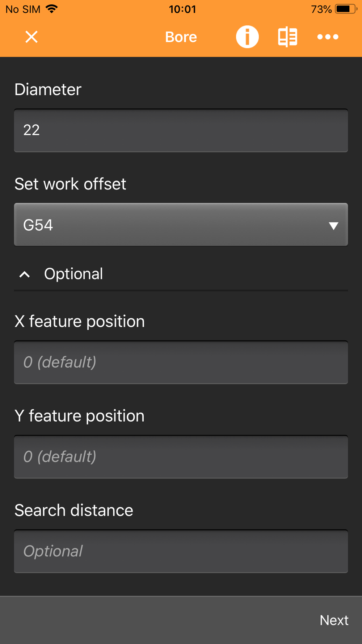362x644 pixels.
Task: Tap the Set work offset label
Action: click(x=70, y=184)
